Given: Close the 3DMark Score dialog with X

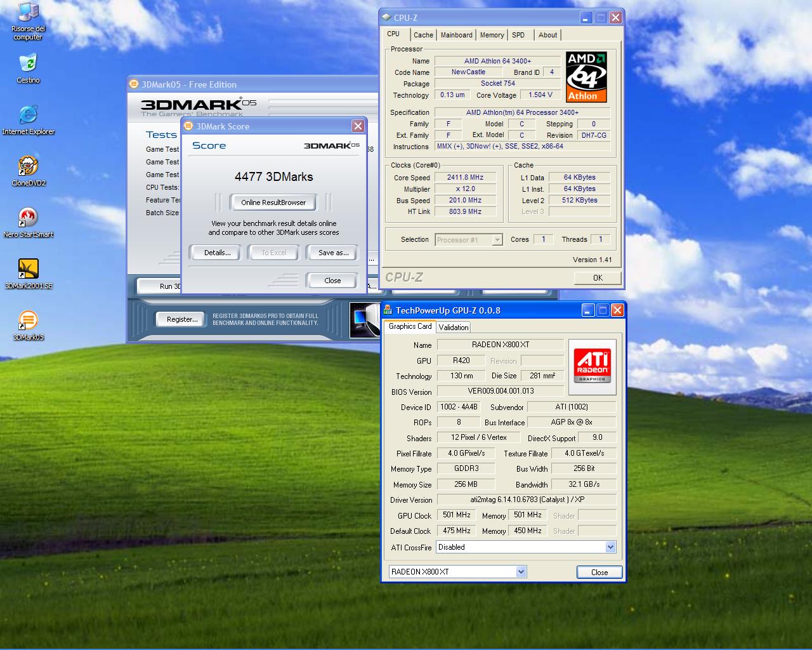Looking at the screenshot, I should click(x=358, y=126).
